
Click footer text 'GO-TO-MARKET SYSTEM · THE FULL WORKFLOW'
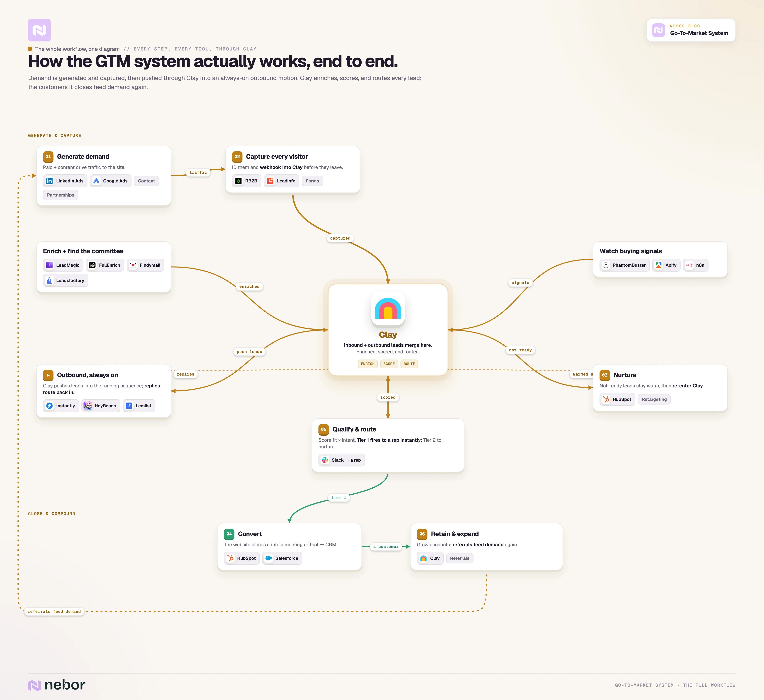[x=675, y=685]
